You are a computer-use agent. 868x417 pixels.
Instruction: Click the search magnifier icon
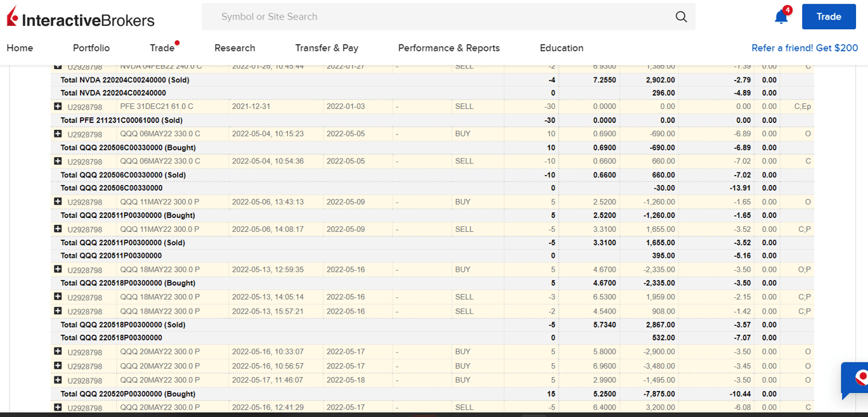coord(681,17)
